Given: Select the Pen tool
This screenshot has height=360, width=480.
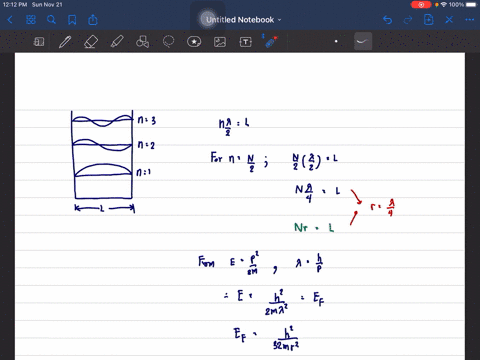Looking at the screenshot, I should pyautogui.click(x=65, y=42).
